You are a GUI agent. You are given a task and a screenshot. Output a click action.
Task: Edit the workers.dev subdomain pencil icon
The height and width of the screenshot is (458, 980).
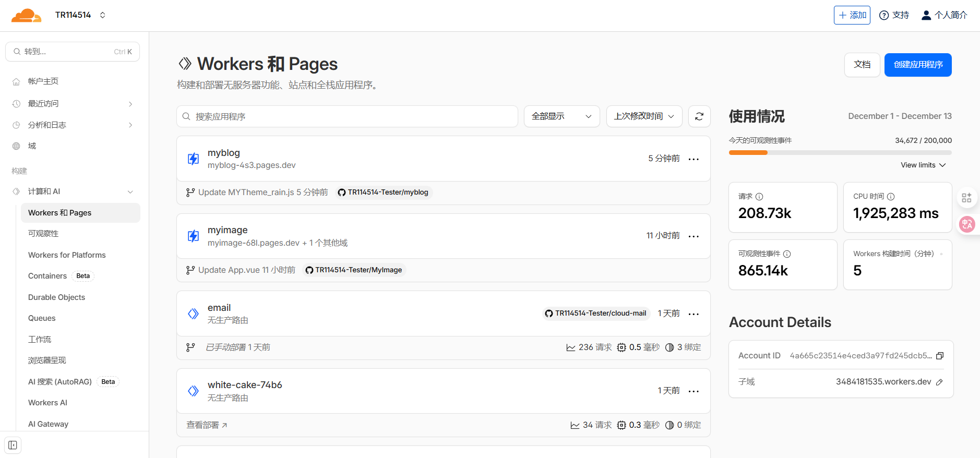(939, 382)
